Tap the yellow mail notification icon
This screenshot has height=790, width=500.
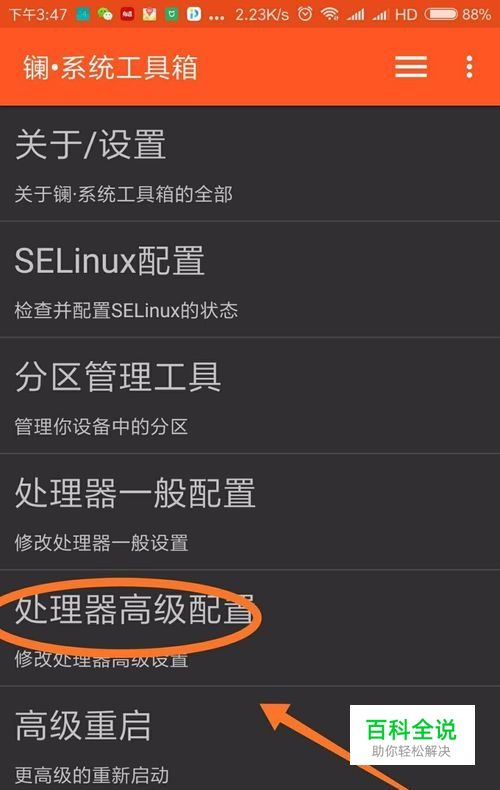pyautogui.click(x=149, y=14)
